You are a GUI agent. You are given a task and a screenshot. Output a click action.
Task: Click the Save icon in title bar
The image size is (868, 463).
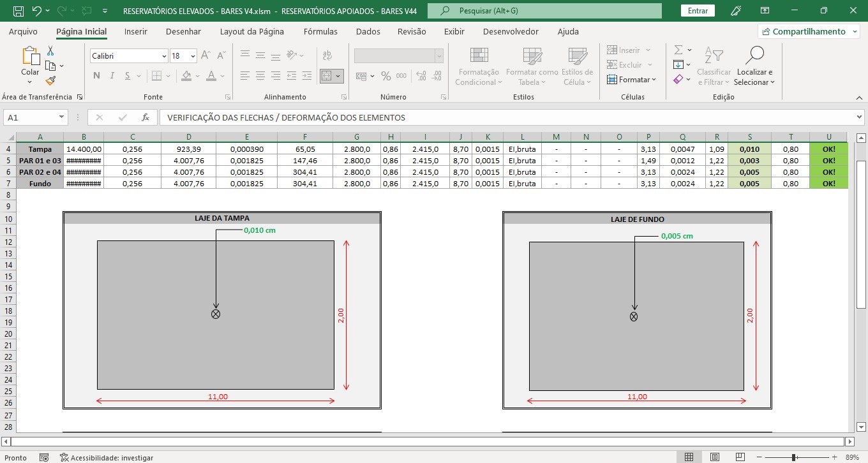(19, 11)
